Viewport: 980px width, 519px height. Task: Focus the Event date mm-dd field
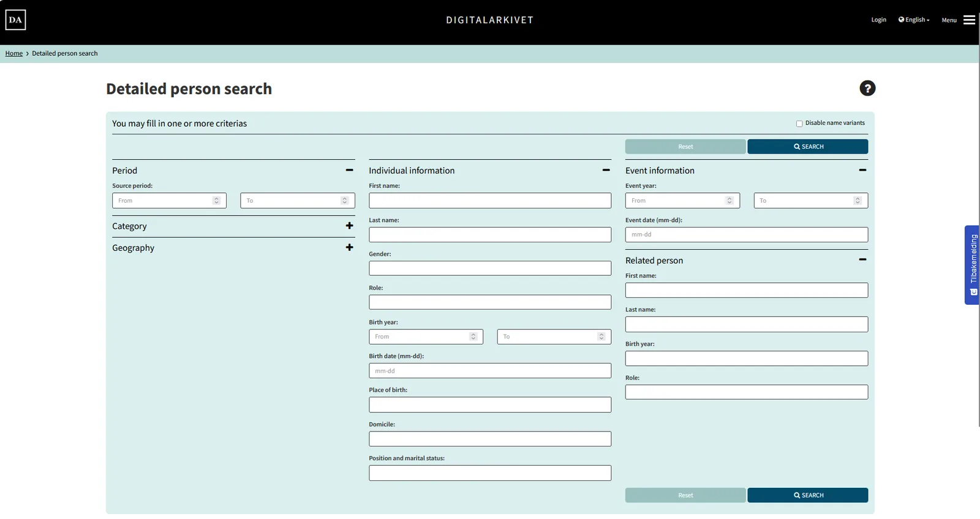[747, 234]
